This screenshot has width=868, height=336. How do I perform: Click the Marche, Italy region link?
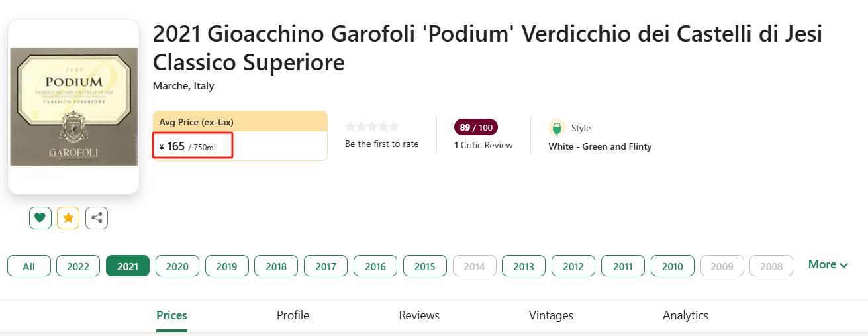(183, 86)
